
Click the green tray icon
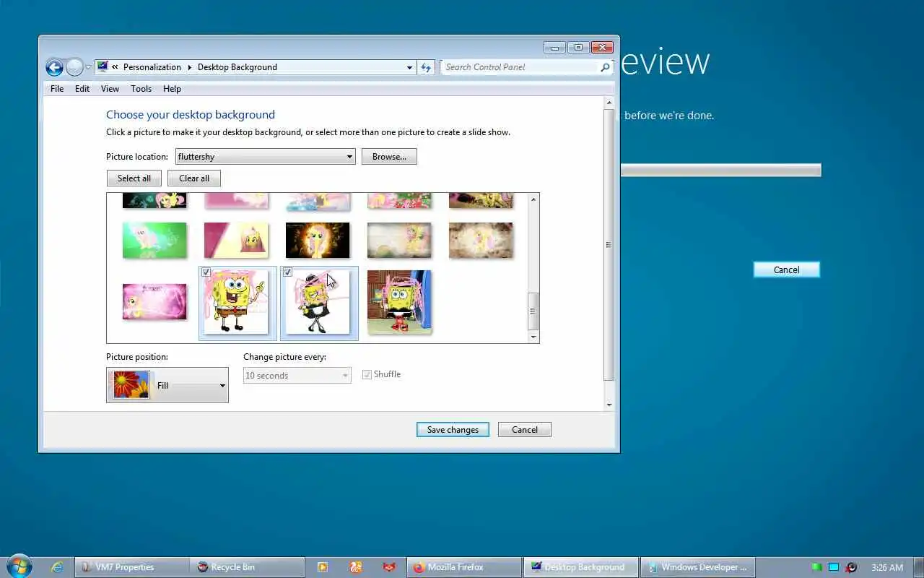816,567
